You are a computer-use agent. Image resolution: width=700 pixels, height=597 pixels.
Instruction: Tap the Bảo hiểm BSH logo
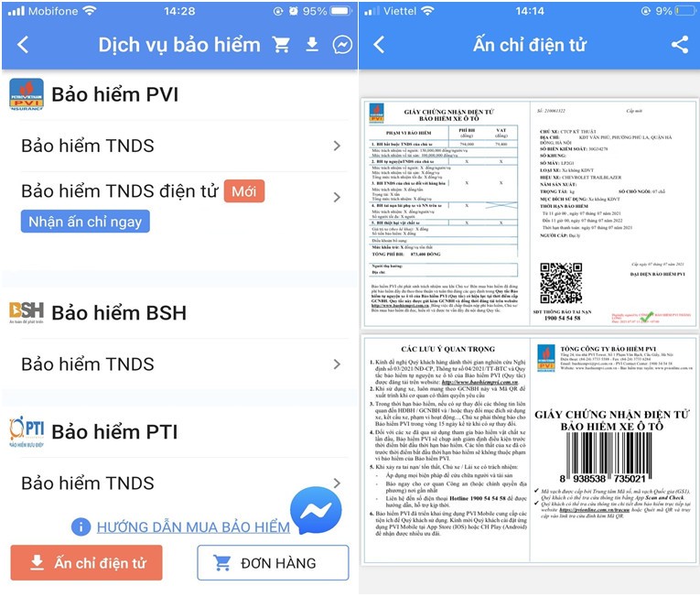[27, 312]
